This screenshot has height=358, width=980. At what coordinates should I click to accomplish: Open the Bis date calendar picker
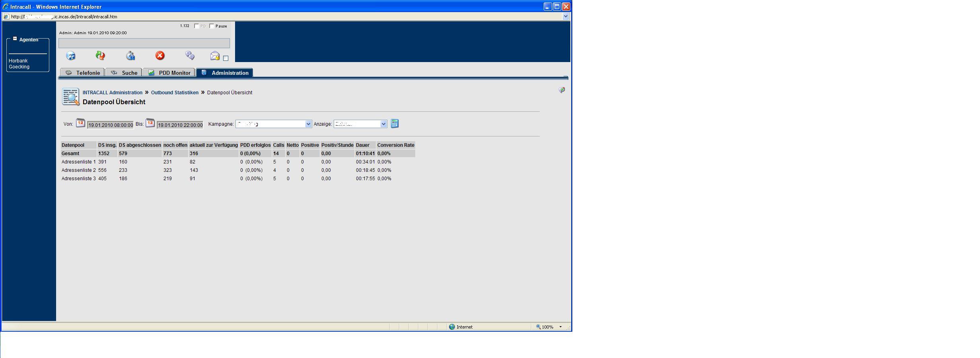click(x=150, y=123)
